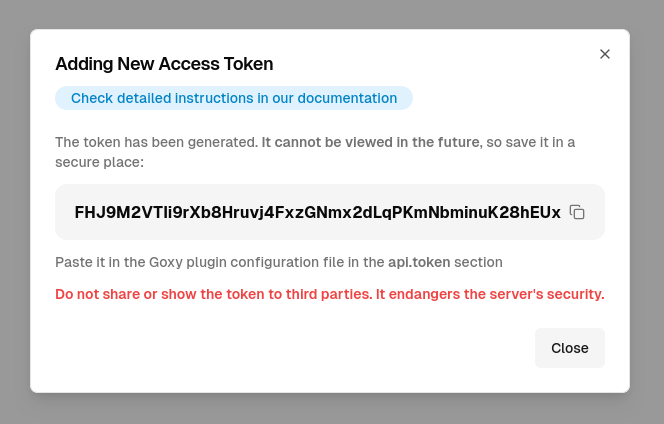
Task: Click the start of the token FHJ9M2
Action: 100,212
